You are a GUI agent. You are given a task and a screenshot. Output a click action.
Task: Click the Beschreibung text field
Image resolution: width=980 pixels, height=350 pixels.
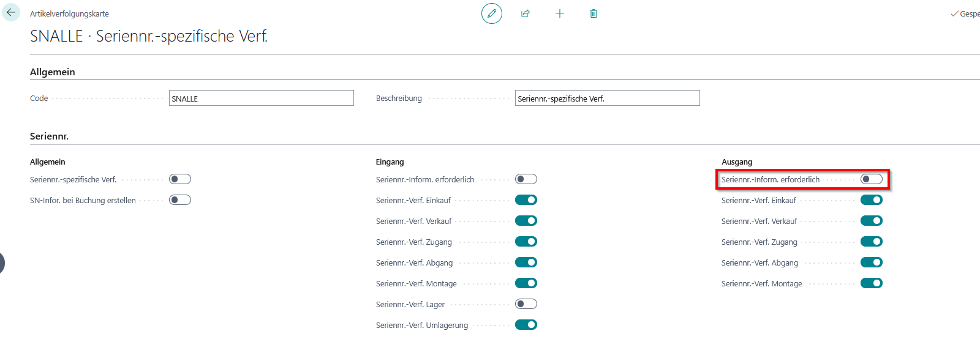pos(607,99)
